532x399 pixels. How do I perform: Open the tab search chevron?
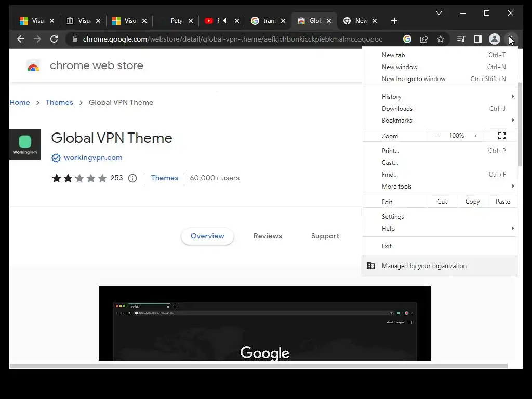438,13
